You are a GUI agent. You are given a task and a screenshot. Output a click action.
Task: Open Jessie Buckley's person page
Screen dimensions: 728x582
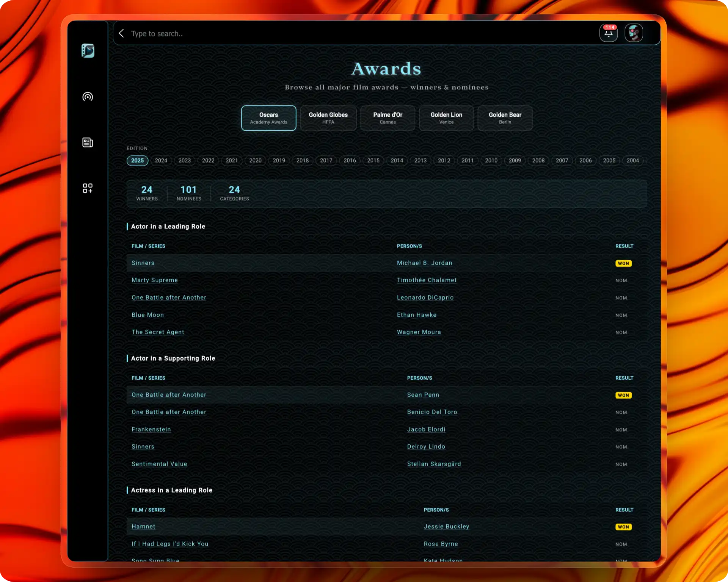click(x=446, y=526)
